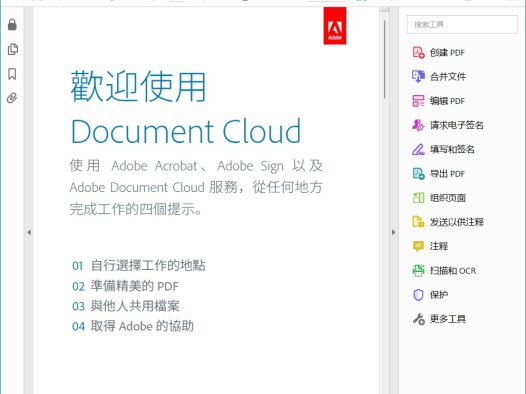Open the 组织页面 label
The height and width of the screenshot is (394, 526).
[448, 198]
